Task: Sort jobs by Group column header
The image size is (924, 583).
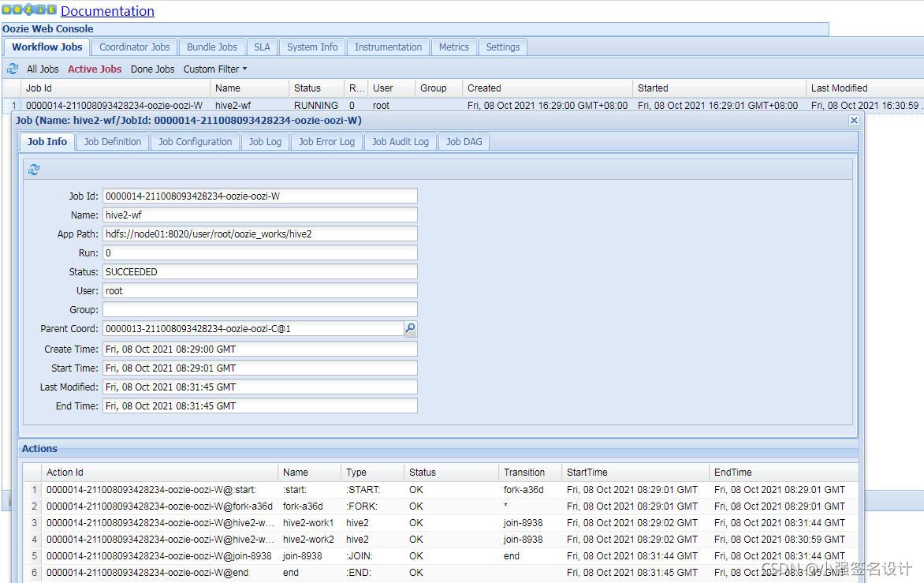Action: coord(438,88)
